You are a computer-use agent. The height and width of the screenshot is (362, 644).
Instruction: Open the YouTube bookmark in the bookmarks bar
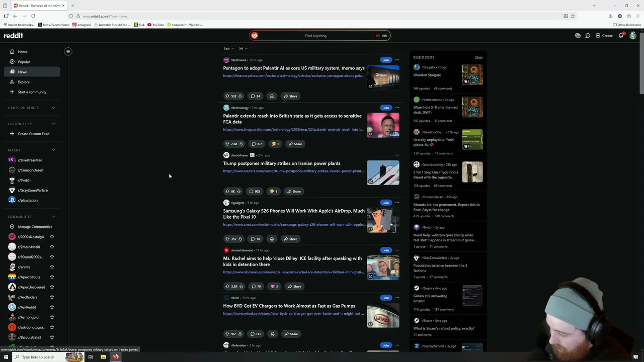155,25
